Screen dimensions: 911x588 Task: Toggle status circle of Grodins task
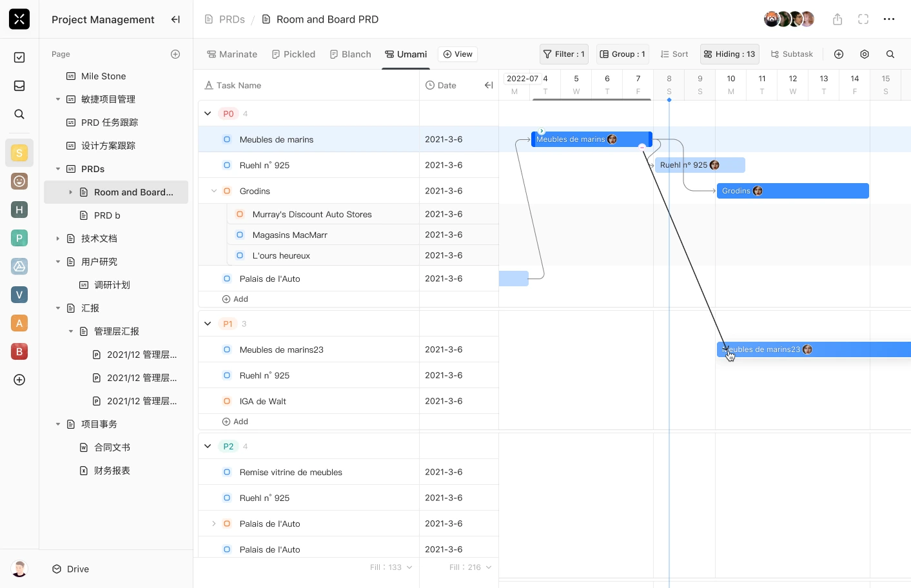click(227, 191)
